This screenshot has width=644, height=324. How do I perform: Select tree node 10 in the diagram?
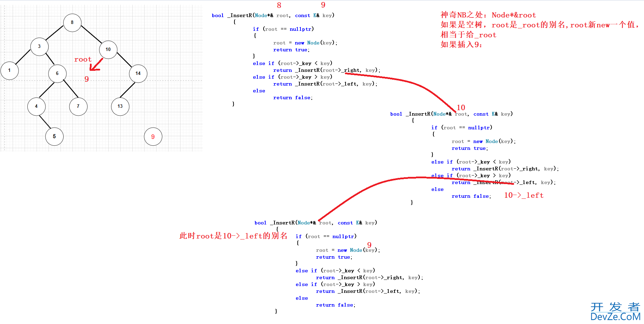(x=108, y=50)
